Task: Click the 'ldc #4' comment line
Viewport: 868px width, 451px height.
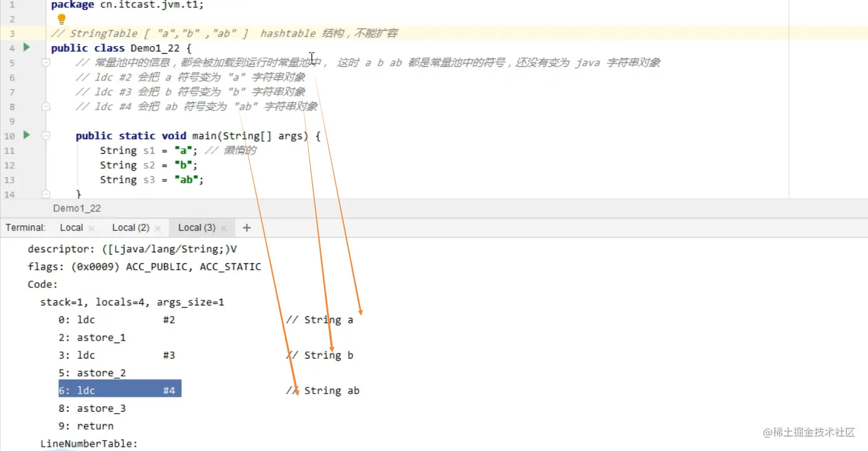Action: coord(196,106)
